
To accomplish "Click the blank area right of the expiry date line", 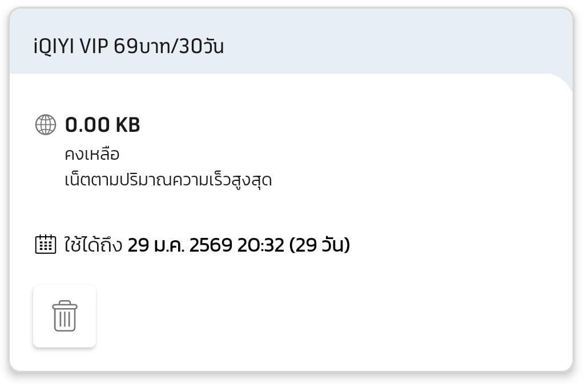I will 457,245.
